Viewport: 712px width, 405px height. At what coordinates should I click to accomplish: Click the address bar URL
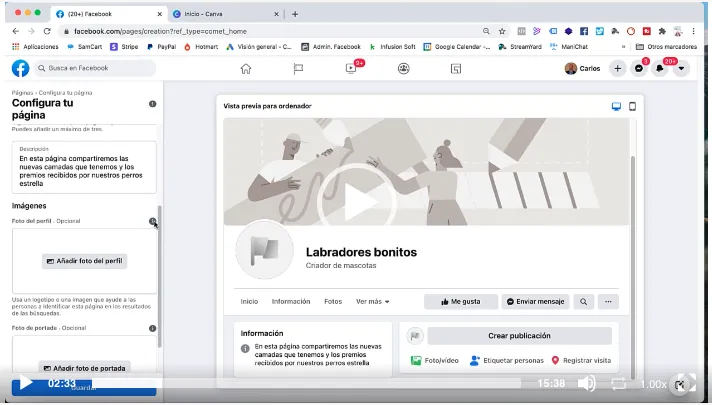click(160, 31)
